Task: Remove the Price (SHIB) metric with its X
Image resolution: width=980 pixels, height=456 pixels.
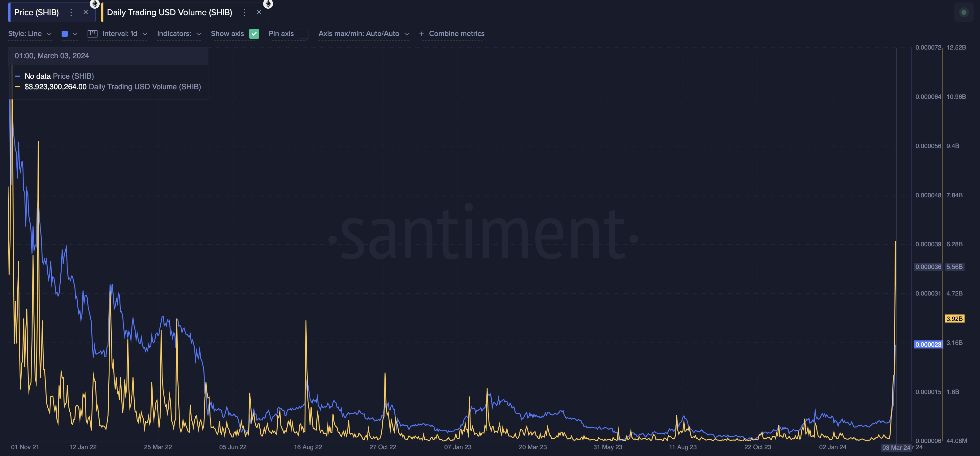Action: tap(86, 12)
